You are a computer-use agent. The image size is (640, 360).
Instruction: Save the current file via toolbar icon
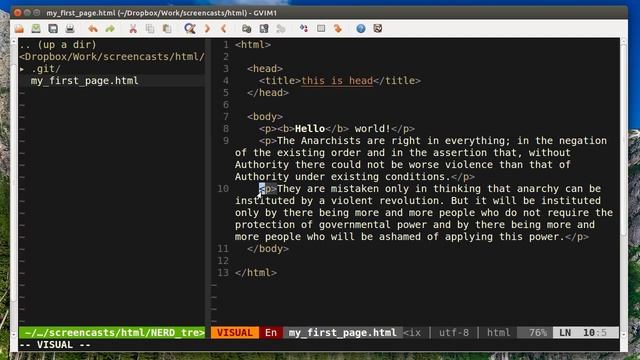coord(36,29)
